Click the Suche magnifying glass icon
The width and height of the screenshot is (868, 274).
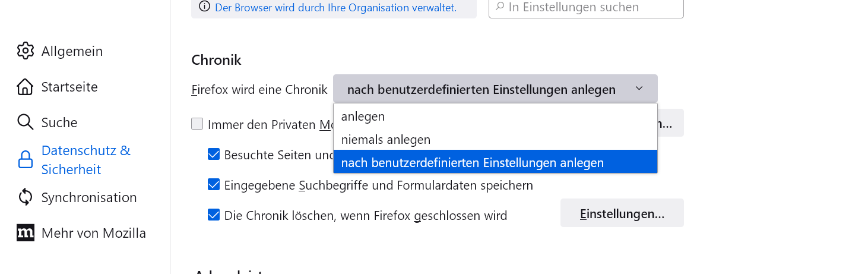click(26, 122)
